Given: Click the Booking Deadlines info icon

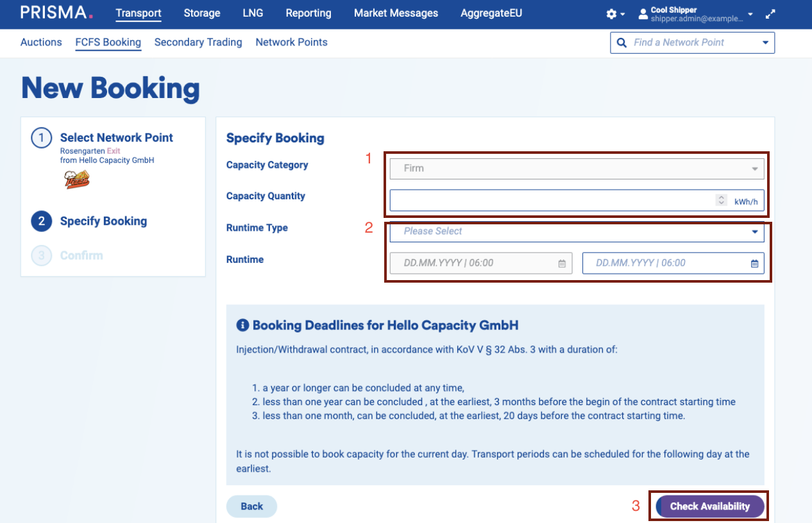Looking at the screenshot, I should [x=242, y=326].
